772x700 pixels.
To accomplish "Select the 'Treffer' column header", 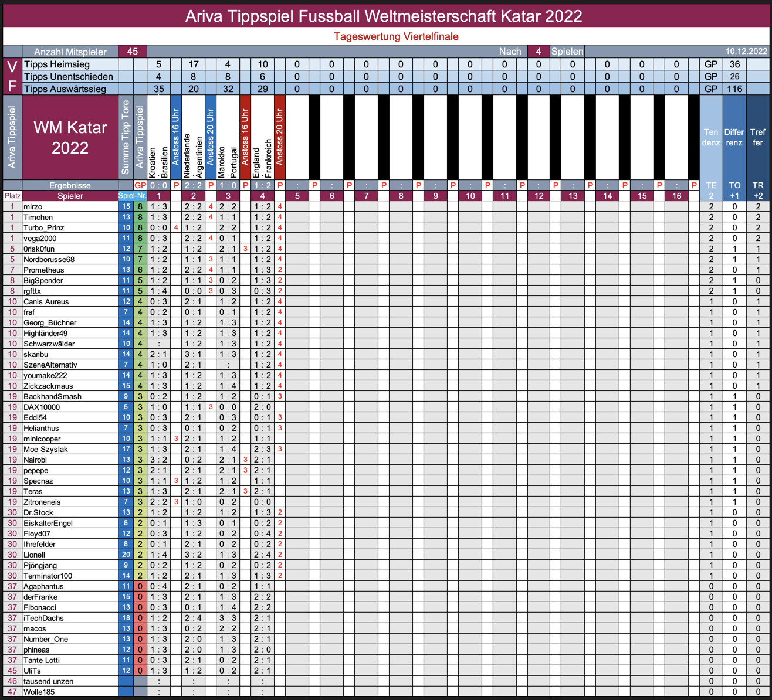I will [758, 138].
